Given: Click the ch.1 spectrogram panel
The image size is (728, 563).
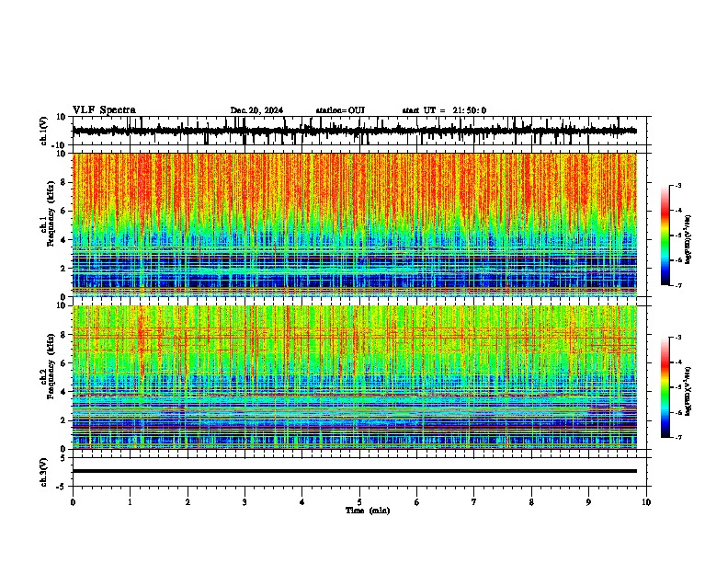Looking at the screenshot, I should pyautogui.click(x=355, y=224).
